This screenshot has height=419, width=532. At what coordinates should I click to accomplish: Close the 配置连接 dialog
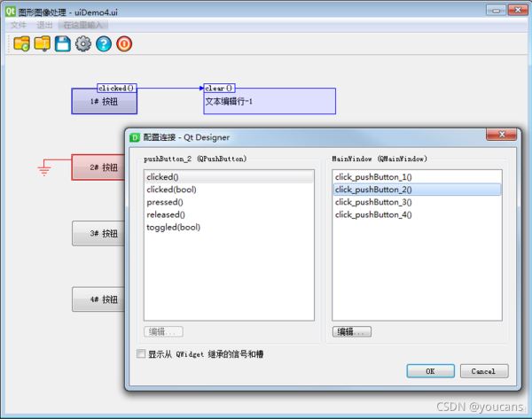(x=502, y=135)
